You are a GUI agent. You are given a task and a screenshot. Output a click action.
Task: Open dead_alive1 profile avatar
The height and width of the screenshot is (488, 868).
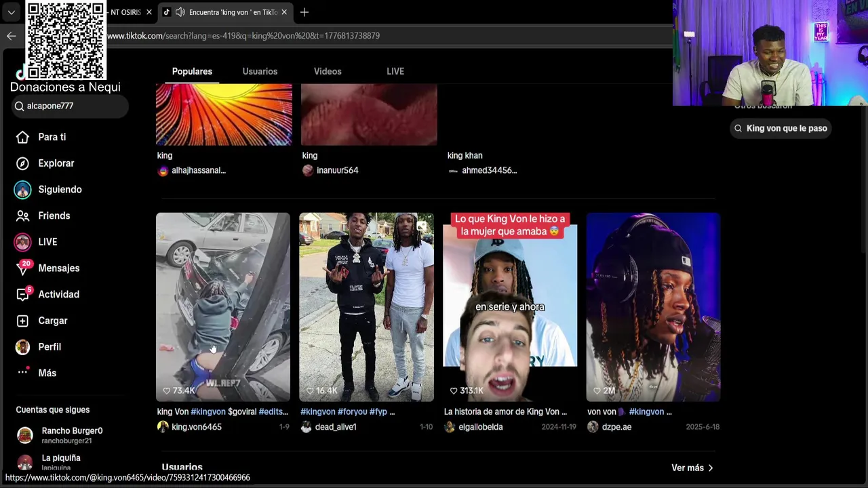pyautogui.click(x=307, y=427)
